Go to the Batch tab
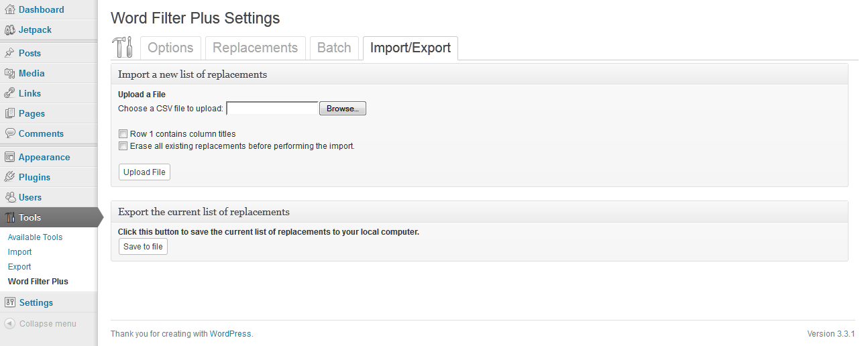Viewport: 868px width, 346px height. pyautogui.click(x=334, y=48)
